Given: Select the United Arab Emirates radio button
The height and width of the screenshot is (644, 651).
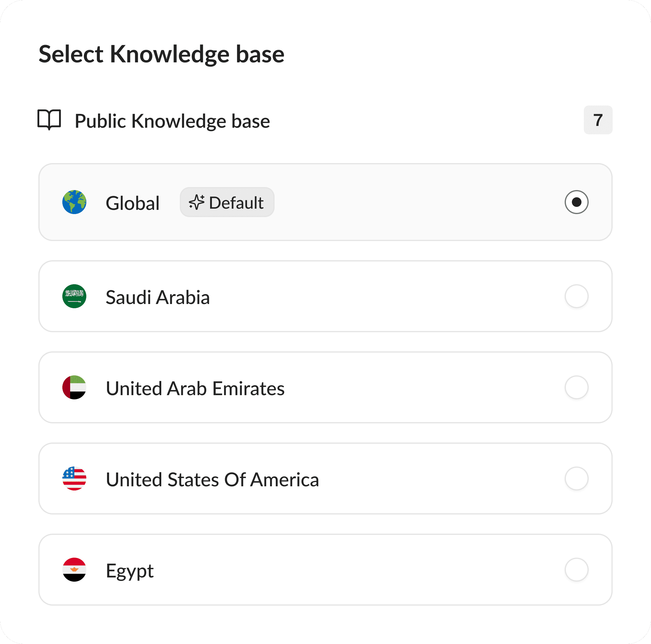Looking at the screenshot, I should coord(576,388).
